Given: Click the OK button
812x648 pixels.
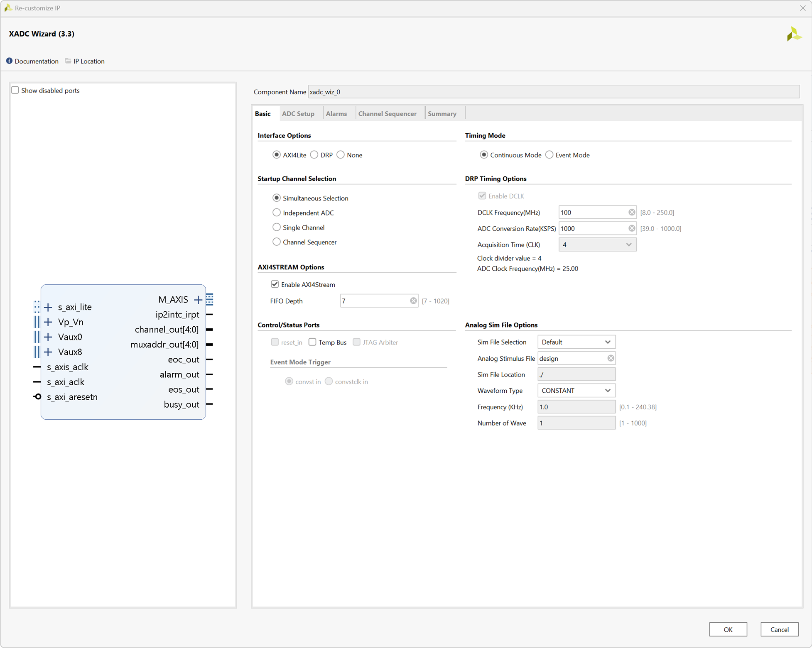Looking at the screenshot, I should (728, 629).
